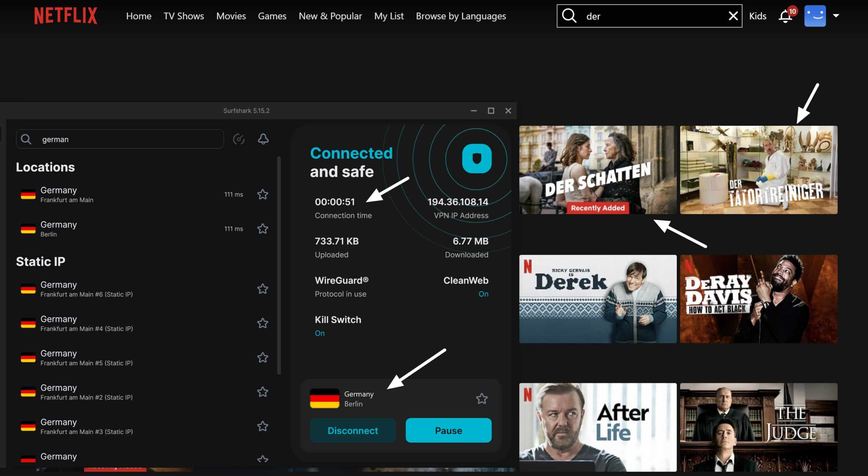
Task: Star Frankfurt am Main #4 static IP
Action: click(263, 323)
